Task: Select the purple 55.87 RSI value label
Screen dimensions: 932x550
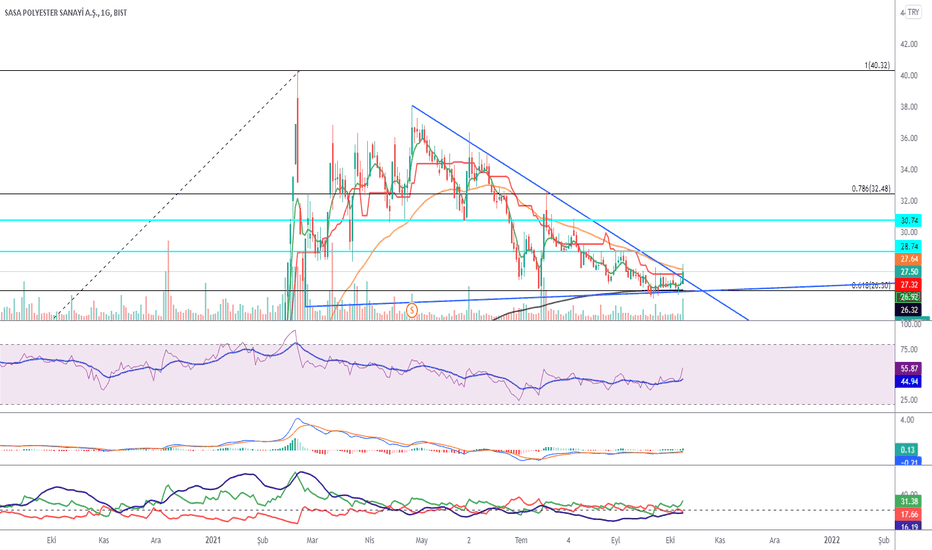Action: 909,369
